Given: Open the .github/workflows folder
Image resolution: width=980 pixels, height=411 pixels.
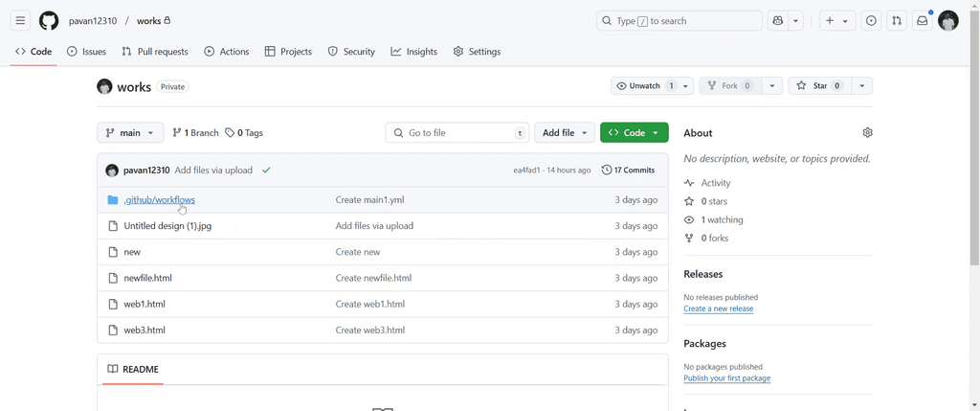Looking at the screenshot, I should (x=160, y=199).
